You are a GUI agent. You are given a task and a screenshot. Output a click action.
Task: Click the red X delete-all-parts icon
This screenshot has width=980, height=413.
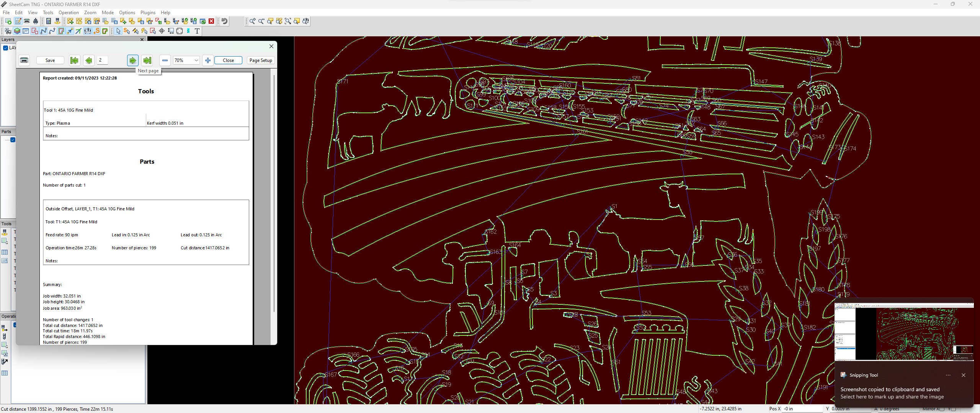pyautogui.click(x=211, y=21)
